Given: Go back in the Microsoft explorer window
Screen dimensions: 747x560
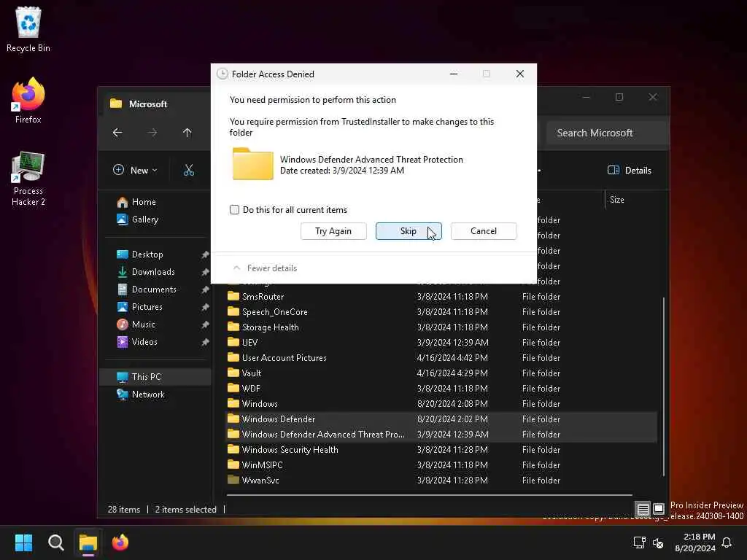Looking at the screenshot, I should 117,133.
